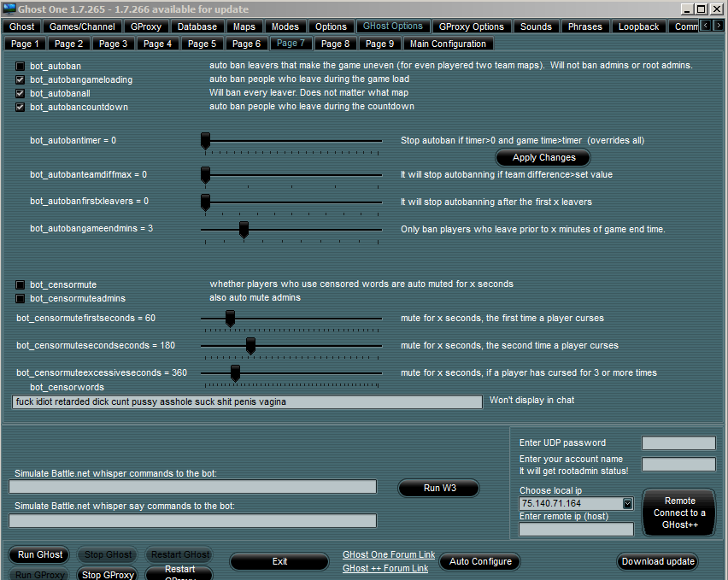This screenshot has height=580, width=728.
Task: Click the bot_censorwords text field
Action: 247,401
